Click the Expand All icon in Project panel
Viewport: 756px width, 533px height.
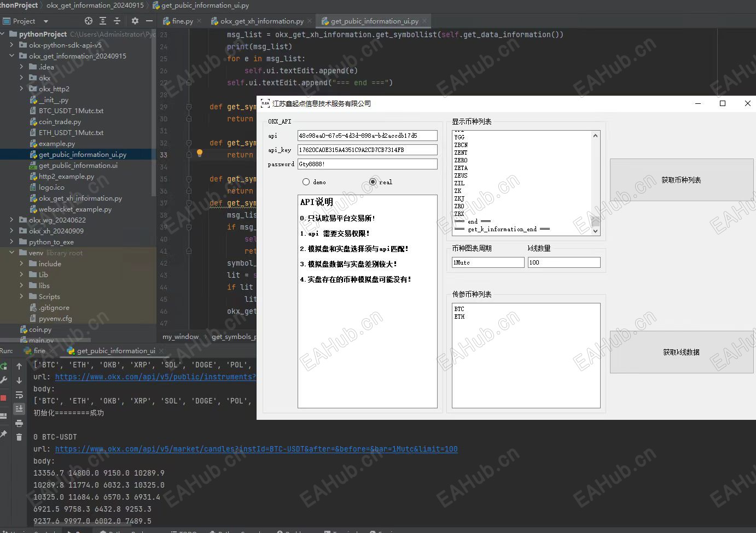click(x=103, y=21)
